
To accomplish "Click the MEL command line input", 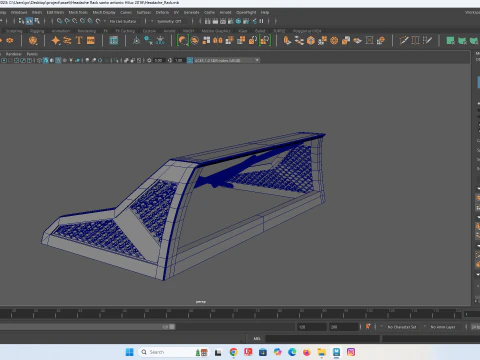I will click(x=322, y=339).
